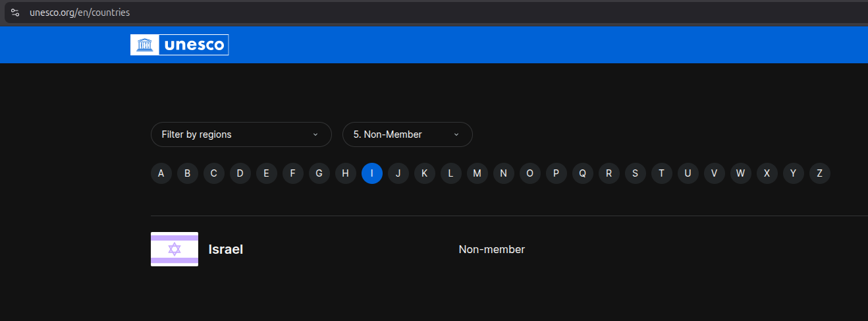868x321 pixels.
Task: Filter countries by letter S
Action: (636, 173)
